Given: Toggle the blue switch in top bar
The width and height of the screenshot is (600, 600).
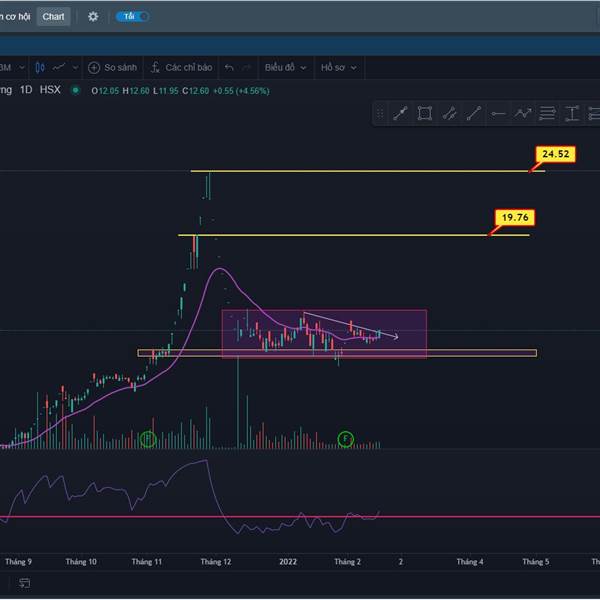Looking at the screenshot, I should pyautogui.click(x=132, y=17).
